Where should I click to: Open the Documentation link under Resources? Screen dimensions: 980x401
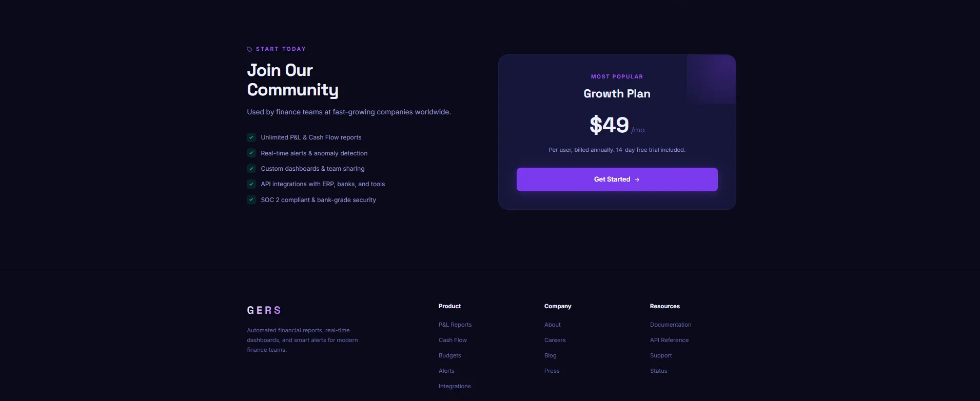(x=670, y=325)
